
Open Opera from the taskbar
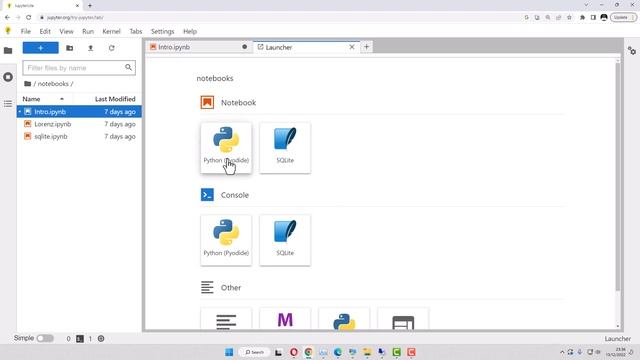coord(293,352)
